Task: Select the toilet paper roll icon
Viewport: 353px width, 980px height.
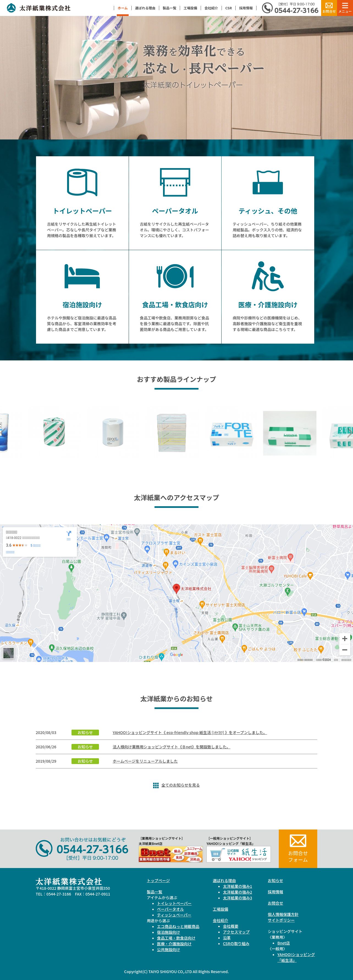Action: point(82,182)
